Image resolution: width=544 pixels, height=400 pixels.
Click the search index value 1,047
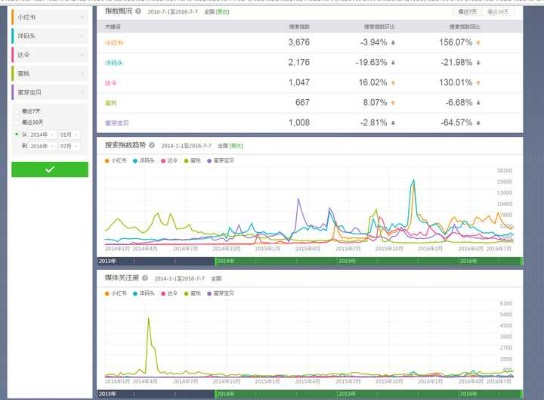pos(299,83)
